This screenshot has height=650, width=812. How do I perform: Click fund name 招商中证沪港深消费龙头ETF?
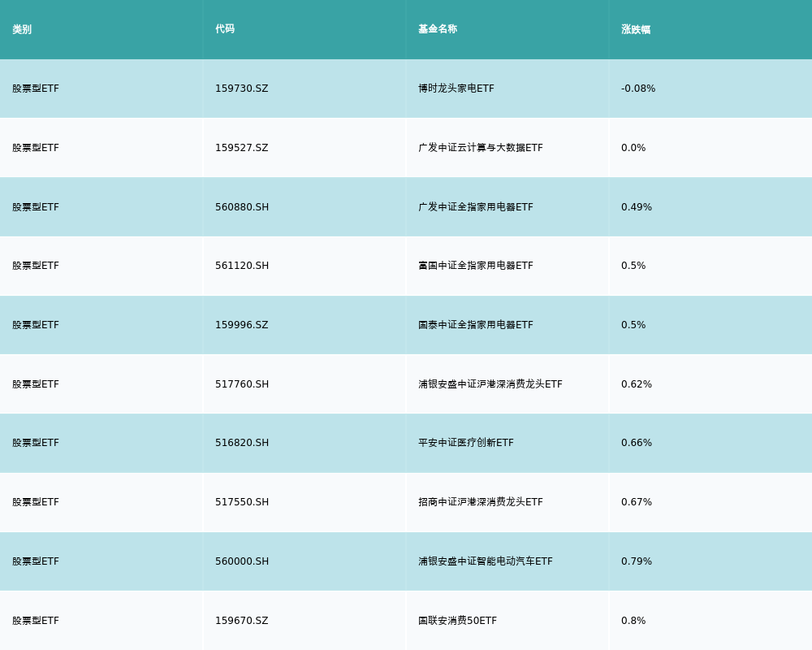(481, 502)
